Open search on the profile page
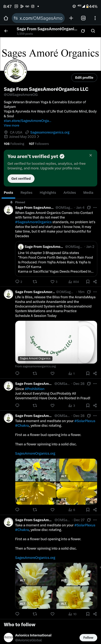Image resolution: width=101 pixels, height=644 pixels. tap(93, 31)
